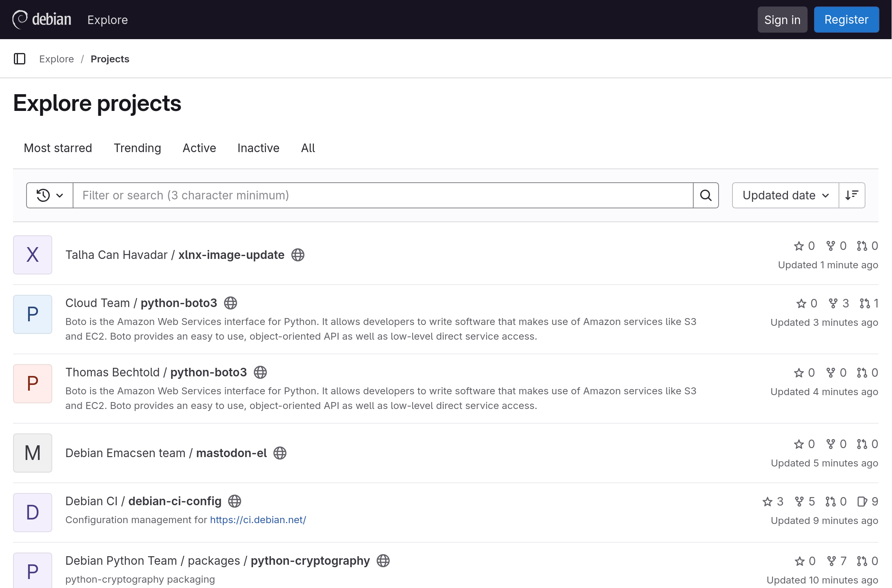Open the Inactive projects tab
This screenshot has width=892, height=588.
click(258, 148)
